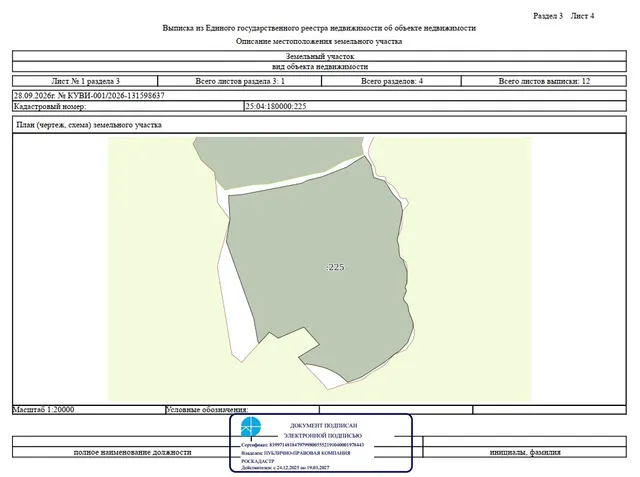Click the 'ДОКУМЕНТ ПОДПИСАН' stamp text
Screen dimensions: 640x477
click(324, 425)
